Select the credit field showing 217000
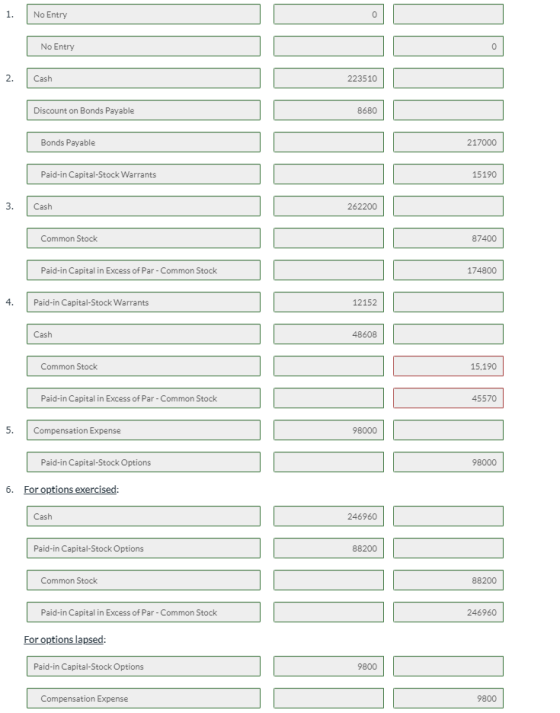The height and width of the screenshot is (713, 560). coord(448,142)
